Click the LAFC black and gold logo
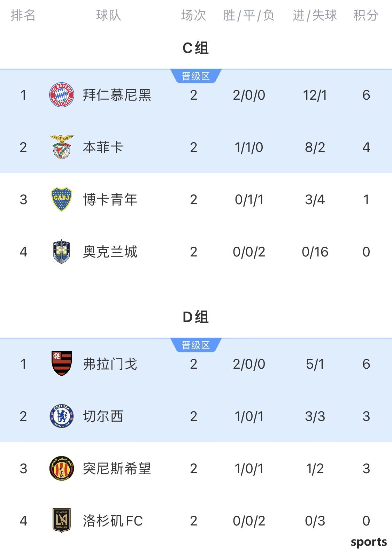Image resolution: width=392 pixels, height=553 pixels. coord(62,521)
